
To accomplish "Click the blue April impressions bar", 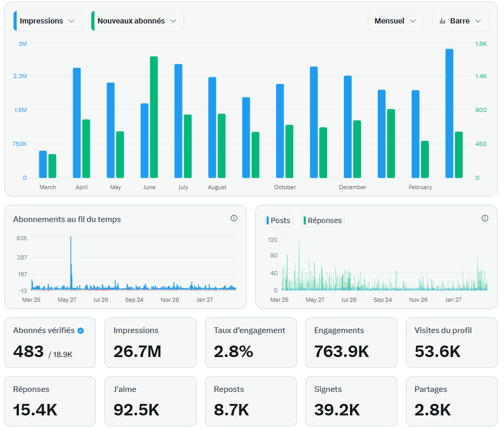I will 77,123.
